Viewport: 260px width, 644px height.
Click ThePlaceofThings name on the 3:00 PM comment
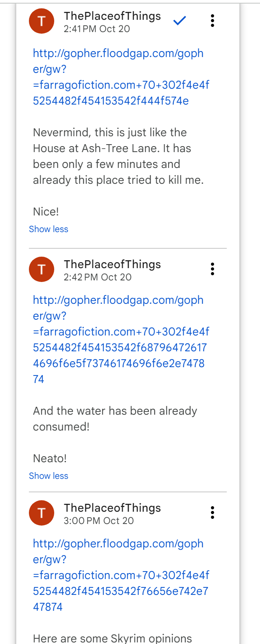[112, 508]
